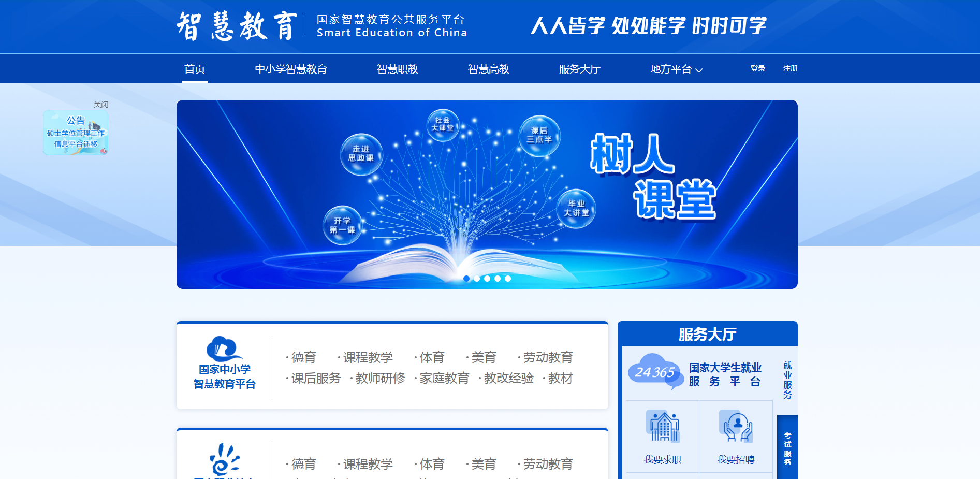Click the 课后三点半 bubble in banner
This screenshot has width=980, height=479.
click(539, 135)
